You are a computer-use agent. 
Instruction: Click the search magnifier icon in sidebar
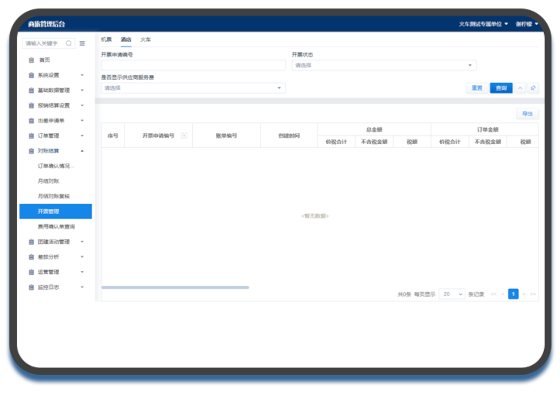pos(69,44)
